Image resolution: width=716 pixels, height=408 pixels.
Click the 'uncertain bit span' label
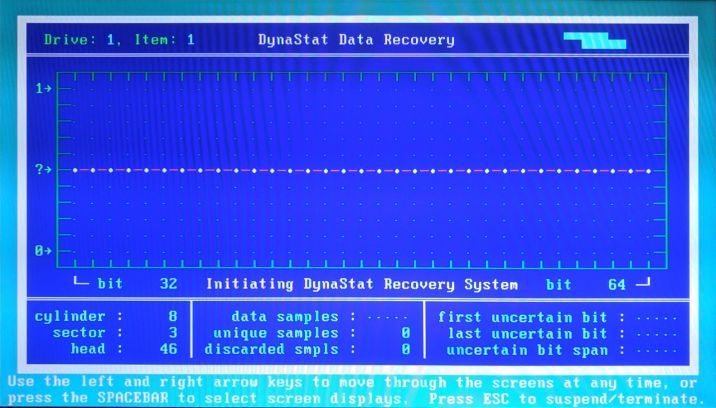(x=527, y=350)
